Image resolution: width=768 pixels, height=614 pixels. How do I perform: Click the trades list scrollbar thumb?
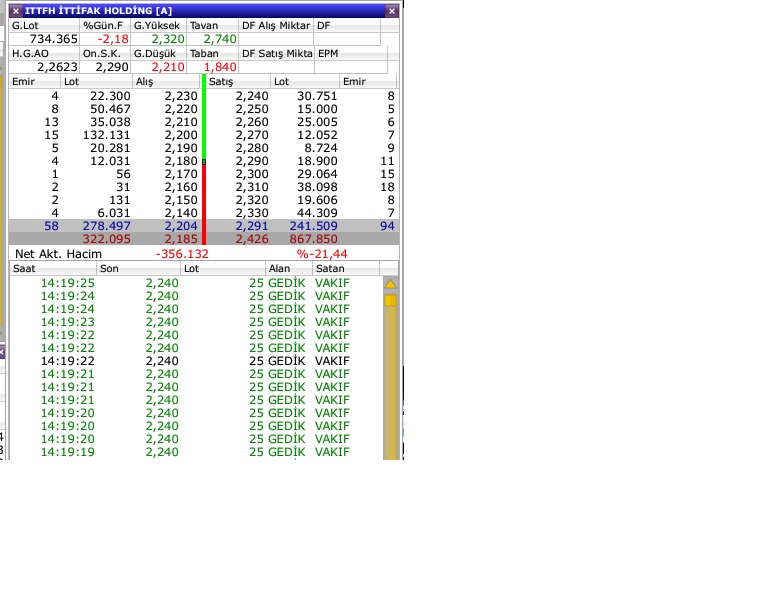(390, 301)
